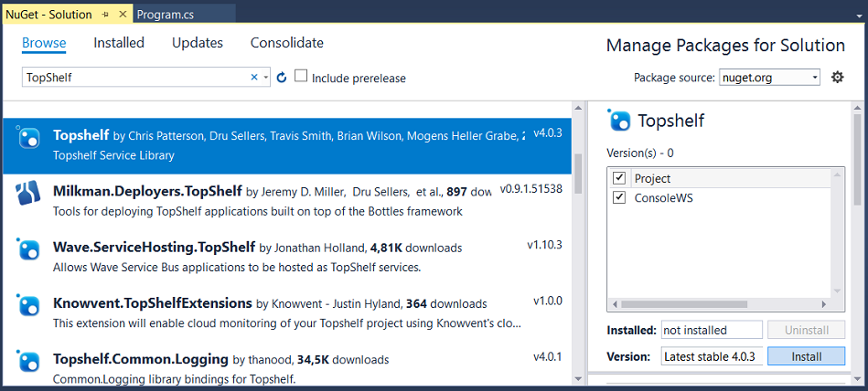Select the Knowvent.TopShelfExtensions package
Screen dimensions: 868x391
point(287,313)
